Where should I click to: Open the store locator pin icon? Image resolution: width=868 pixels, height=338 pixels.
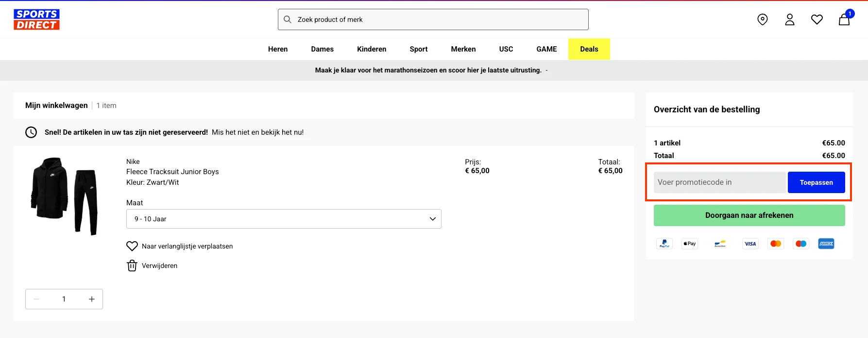[x=763, y=19]
